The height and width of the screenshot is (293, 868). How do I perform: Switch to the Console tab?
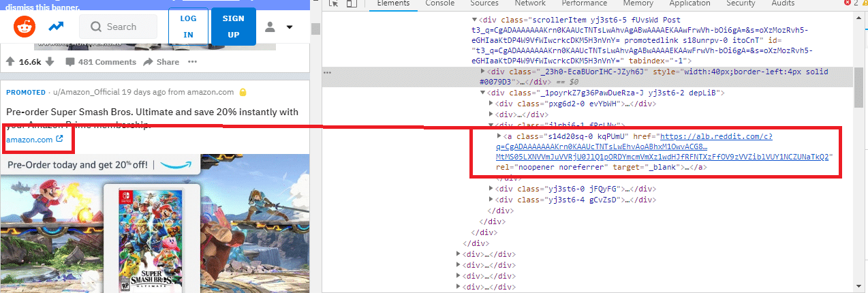[x=440, y=3]
